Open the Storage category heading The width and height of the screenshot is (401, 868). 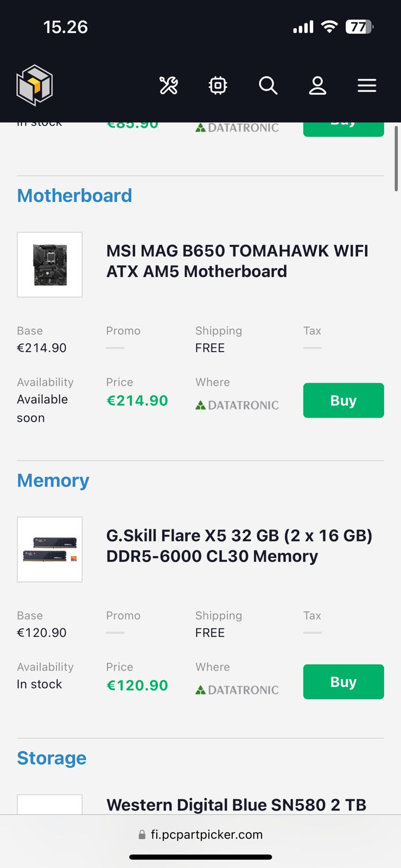click(52, 758)
